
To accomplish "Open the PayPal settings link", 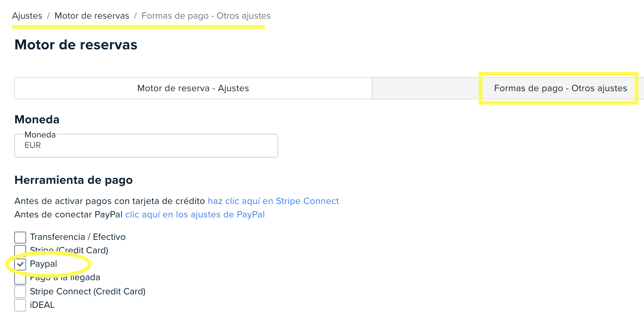I will [195, 214].
